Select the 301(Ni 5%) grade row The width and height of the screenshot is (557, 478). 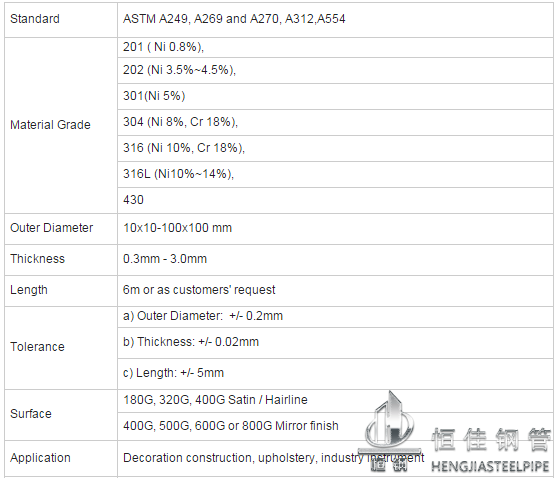tap(335, 96)
